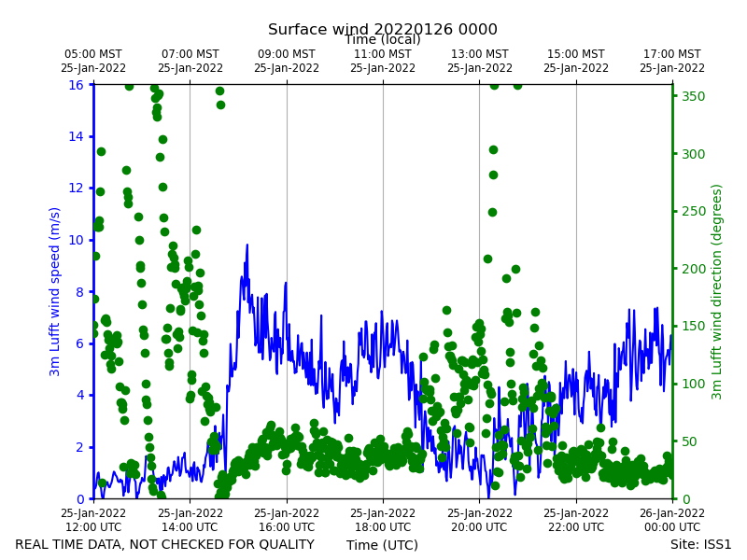Click the green '350' direction tick
This screenshot has width=747, height=560.
(693, 96)
